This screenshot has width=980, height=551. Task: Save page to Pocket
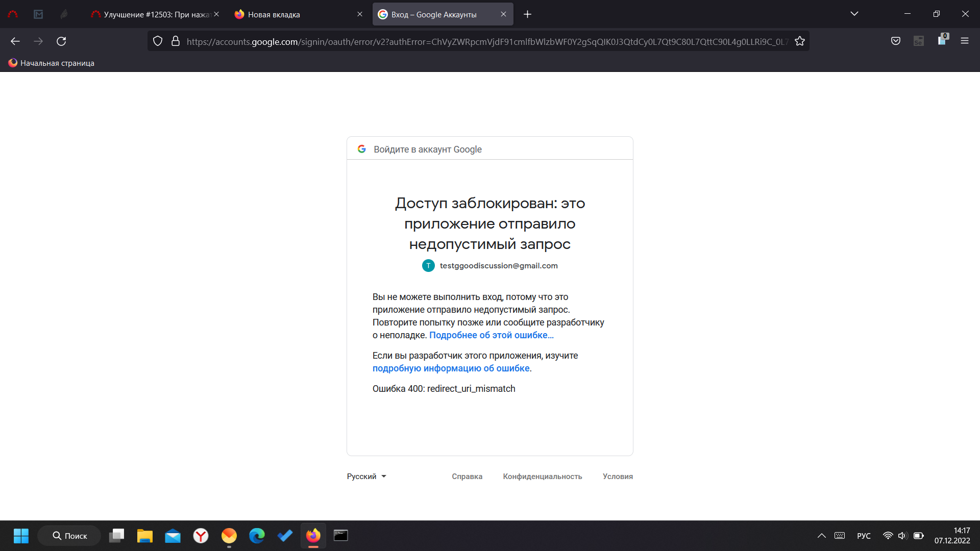[x=896, y=41]
